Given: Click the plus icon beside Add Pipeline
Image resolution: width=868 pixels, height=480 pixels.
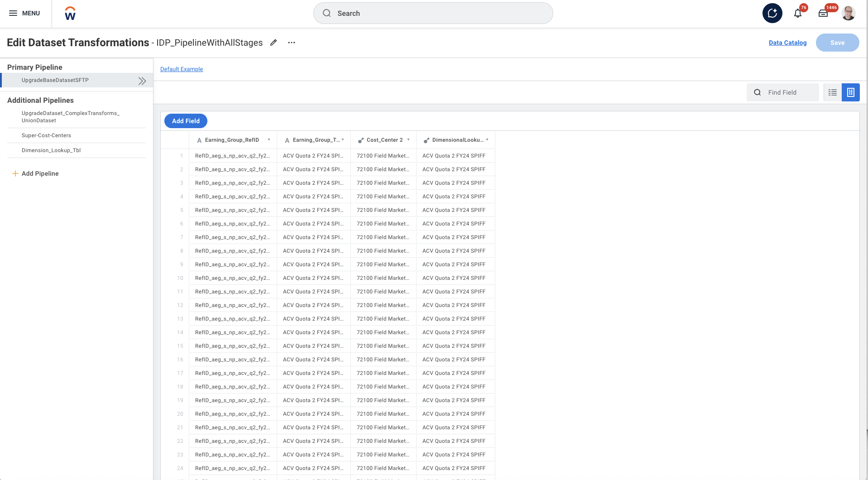Looking at the screenshot, I should coord(15,173).
